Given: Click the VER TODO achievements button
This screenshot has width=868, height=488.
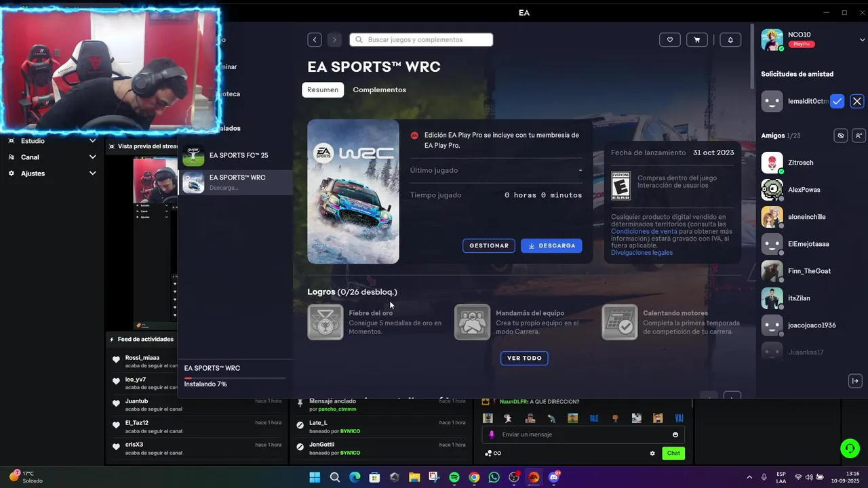Looking at the screenshot, I should (x=524, y=358).
